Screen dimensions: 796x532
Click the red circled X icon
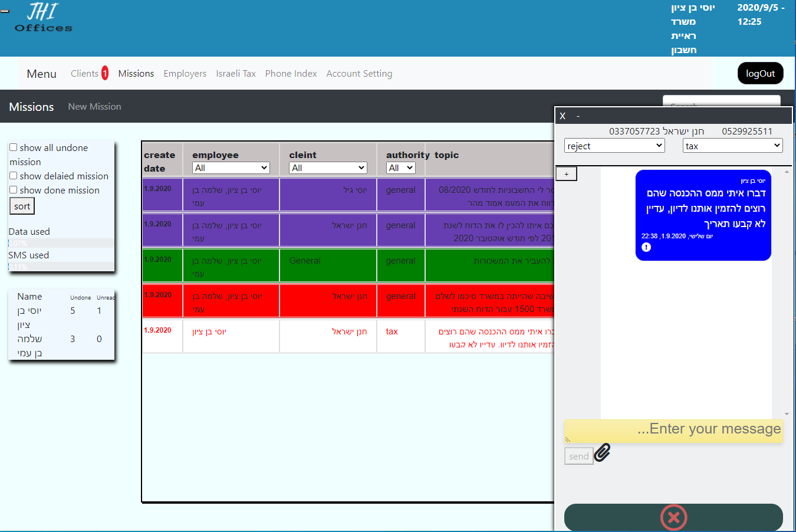click(673, 517)
